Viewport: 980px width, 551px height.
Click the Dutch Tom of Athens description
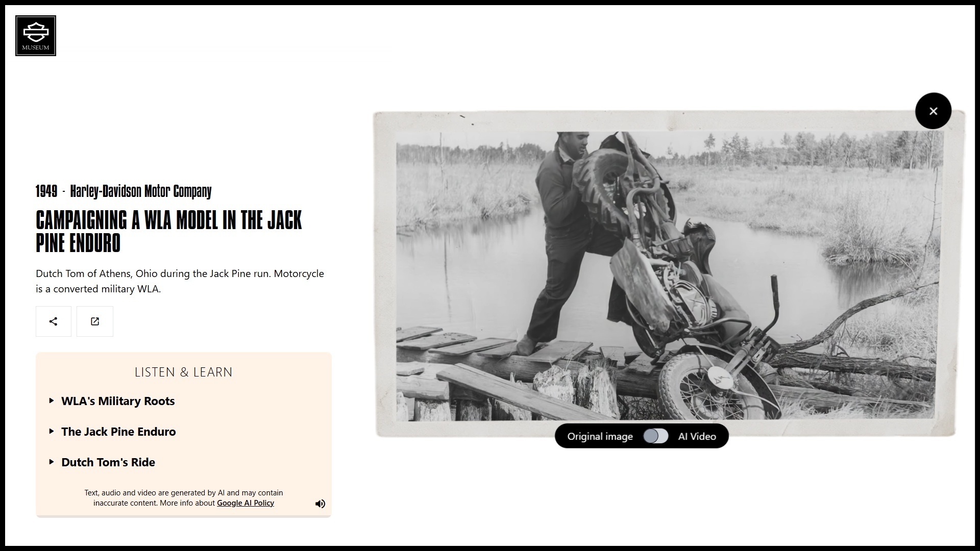pos(180,281)
